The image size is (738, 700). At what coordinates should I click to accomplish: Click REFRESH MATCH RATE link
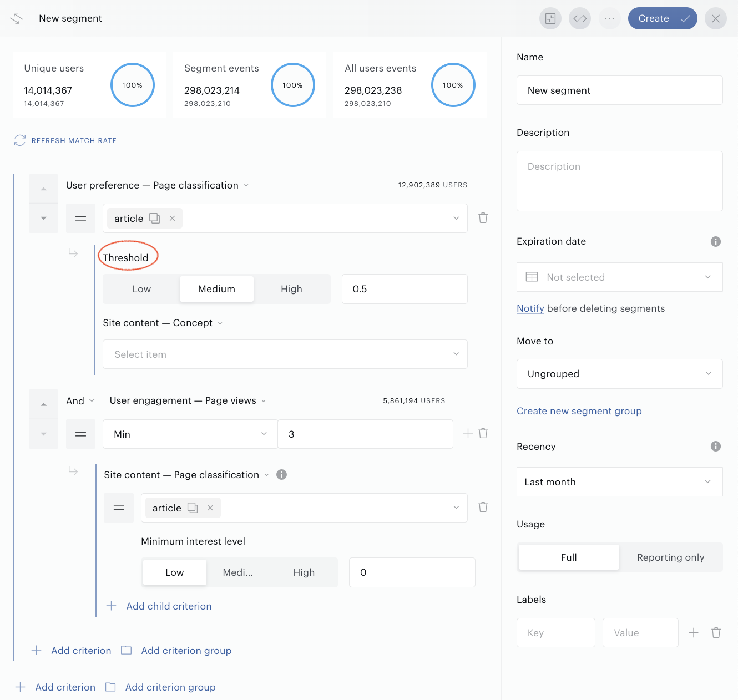point(74,141)
